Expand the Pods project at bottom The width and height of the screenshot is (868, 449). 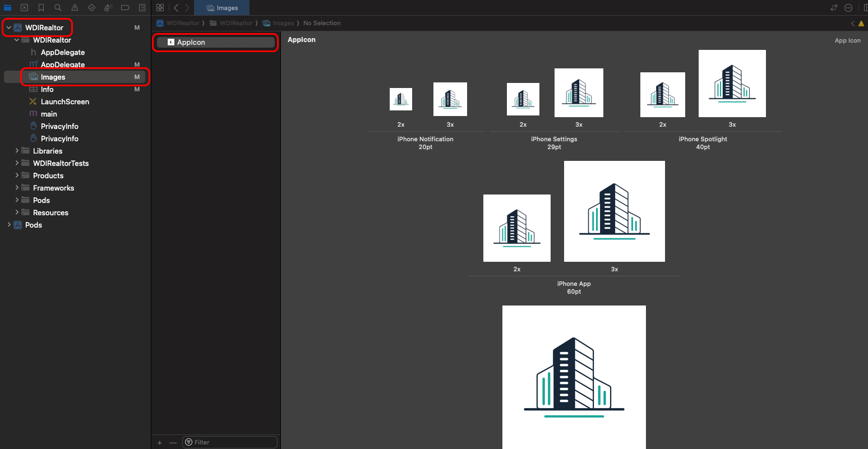[9, 225]
